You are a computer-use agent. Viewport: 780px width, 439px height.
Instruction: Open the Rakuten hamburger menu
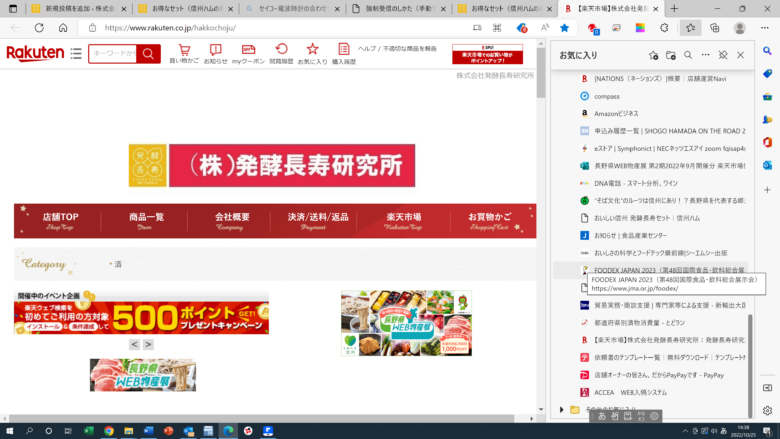(x=76, y=53)
